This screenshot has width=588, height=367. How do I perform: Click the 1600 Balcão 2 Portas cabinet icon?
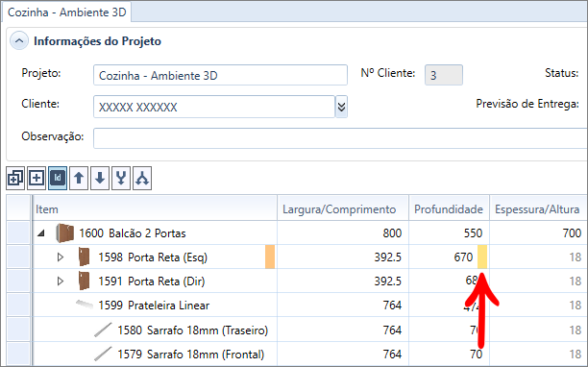pos(65,233)
